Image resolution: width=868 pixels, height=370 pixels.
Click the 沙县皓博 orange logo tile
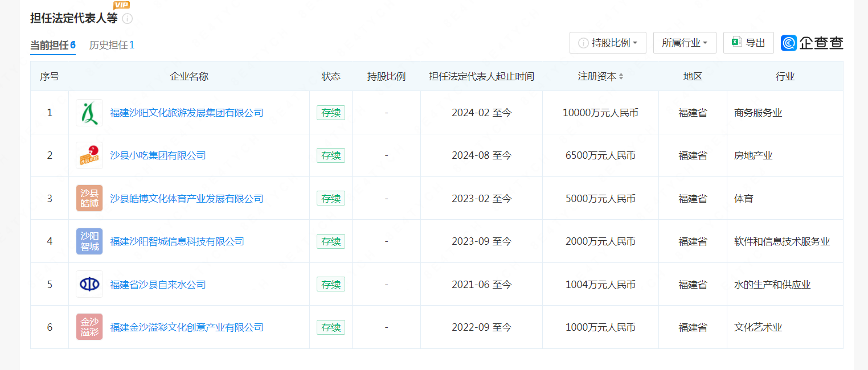click(x=89, y=198)
